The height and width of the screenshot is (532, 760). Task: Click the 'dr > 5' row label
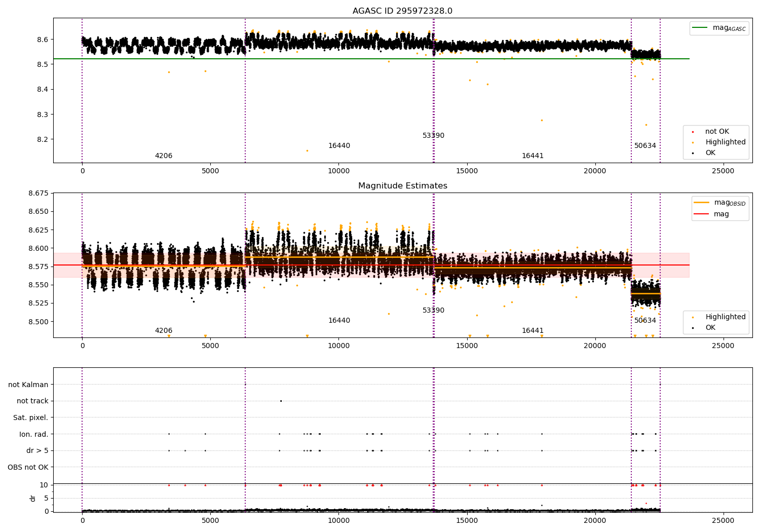(37, 451)
